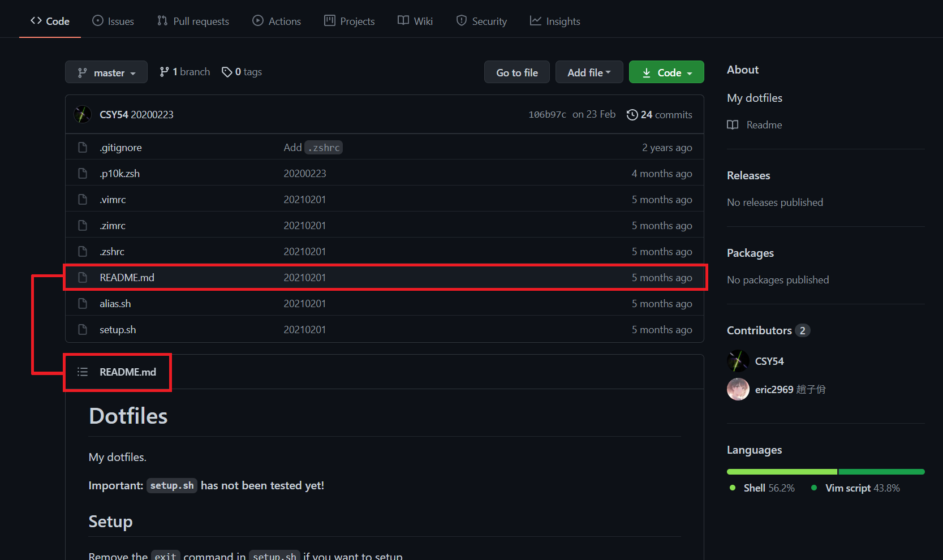Click the Shell segment of languages bar
Viewport: 943px width, 560px height.
[781, 472]
